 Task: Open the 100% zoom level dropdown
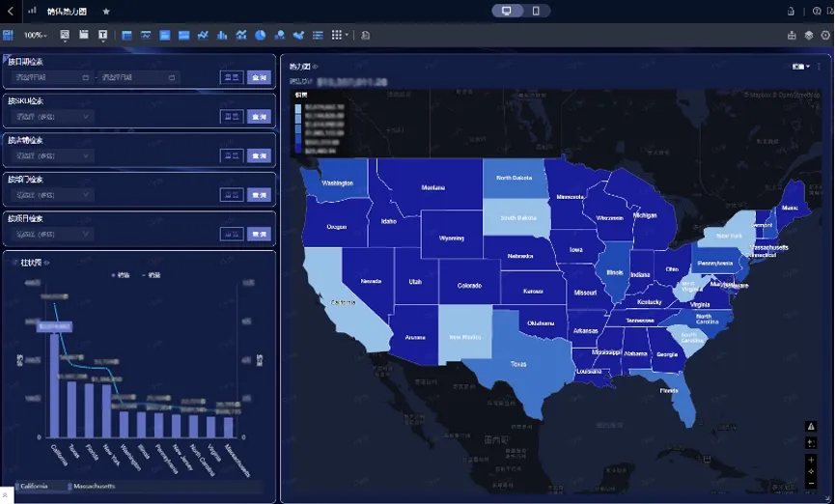[35, 35]
